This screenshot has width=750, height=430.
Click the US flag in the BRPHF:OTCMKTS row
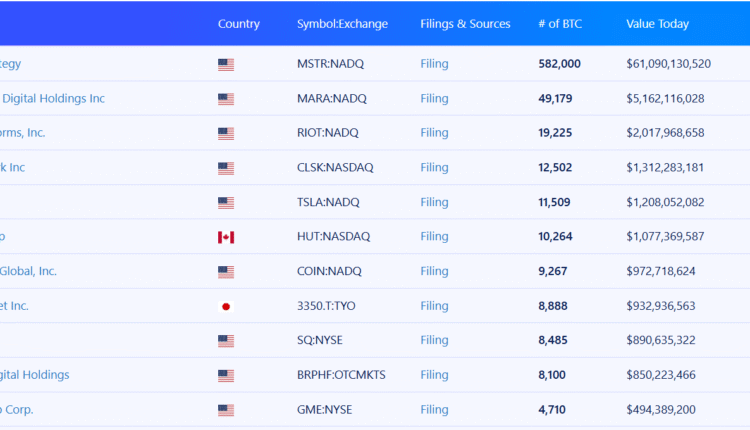[x=226, y=376]
